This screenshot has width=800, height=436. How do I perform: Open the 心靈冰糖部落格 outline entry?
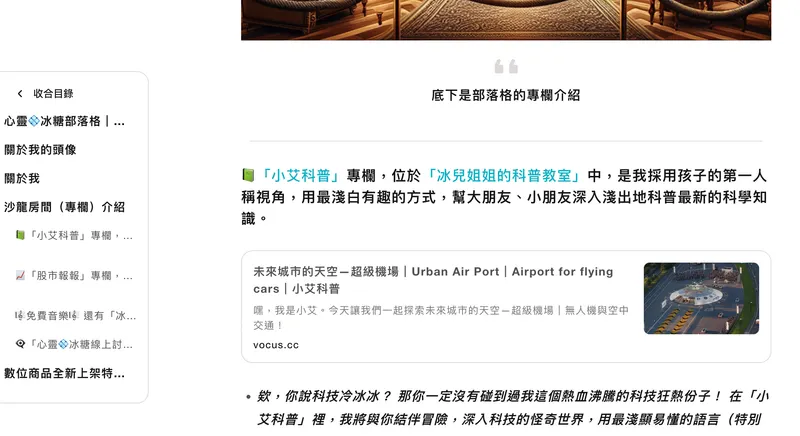coord(64,121)
